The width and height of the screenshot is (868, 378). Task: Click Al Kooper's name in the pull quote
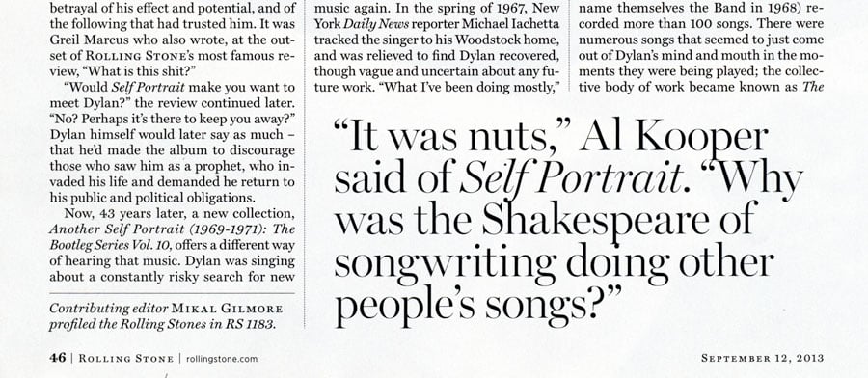click(x=674, y=138)
